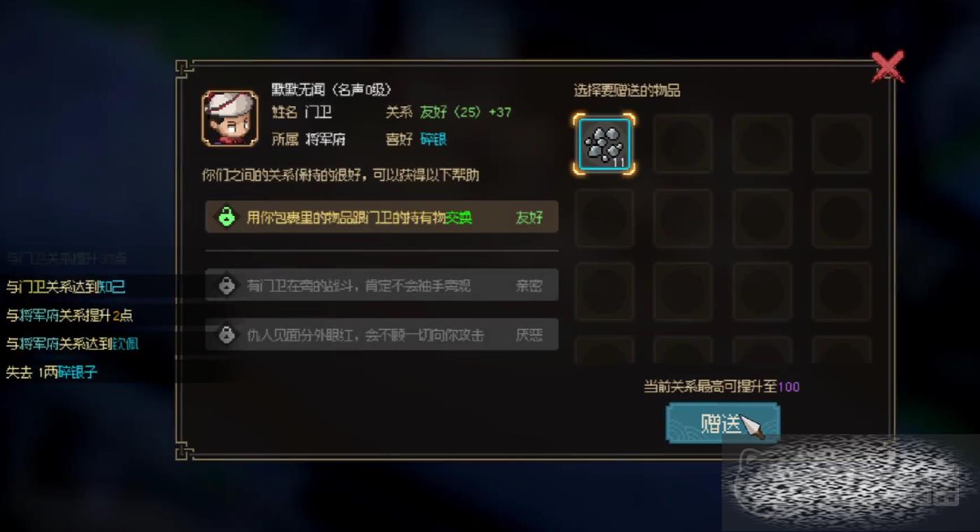Click the 赠送 gift button
Screen dimensions: 980x532
[x=723, y=423]
